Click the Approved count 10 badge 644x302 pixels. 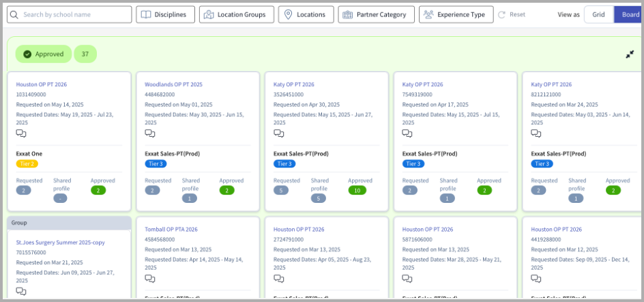(357, 190)
